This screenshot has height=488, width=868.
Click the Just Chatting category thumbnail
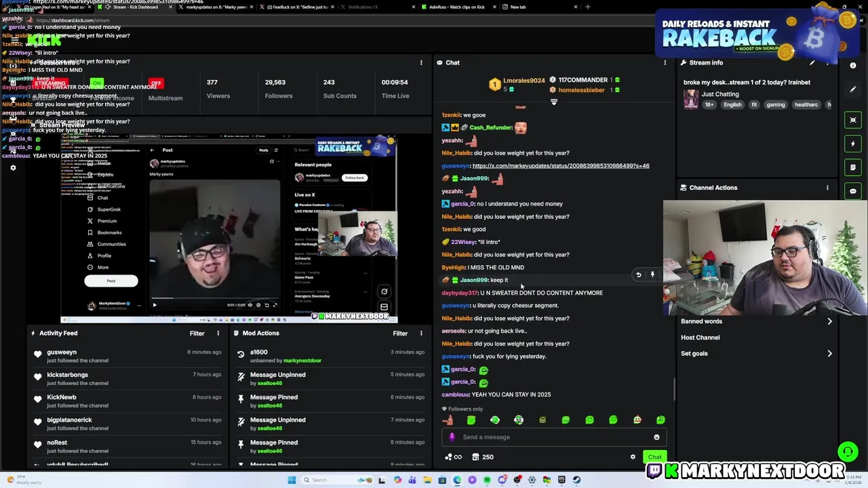[x=691, y=100]
